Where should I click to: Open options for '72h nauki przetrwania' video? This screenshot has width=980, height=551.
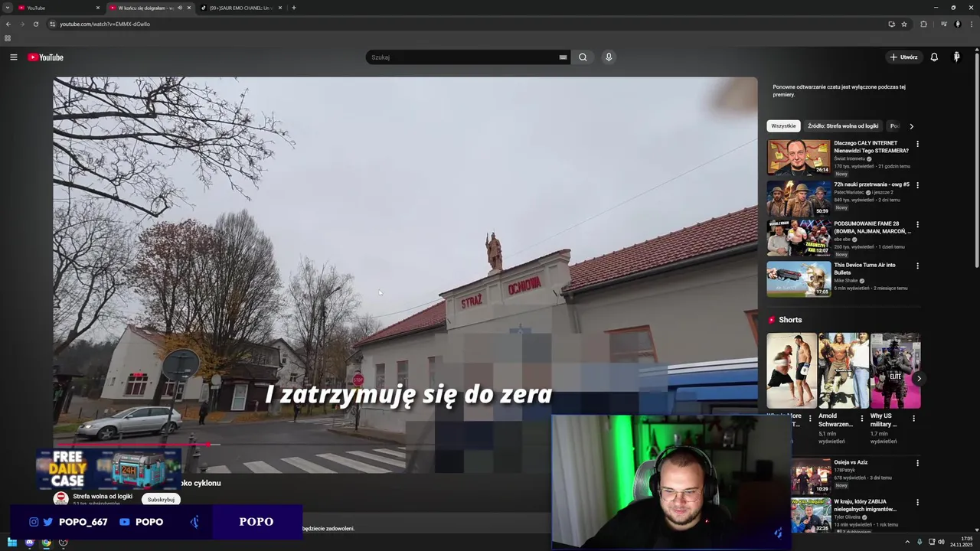pyautogui.click(x=917, y=185)
